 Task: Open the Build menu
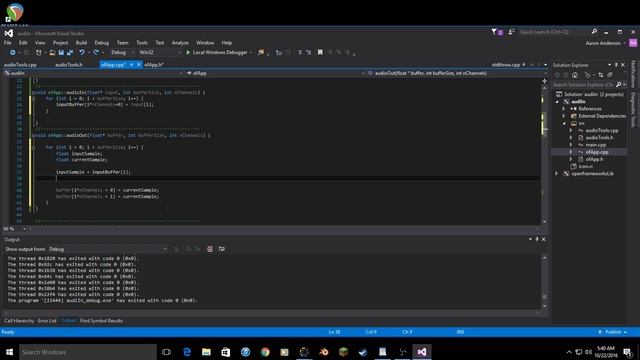click(x=81, y=43)
